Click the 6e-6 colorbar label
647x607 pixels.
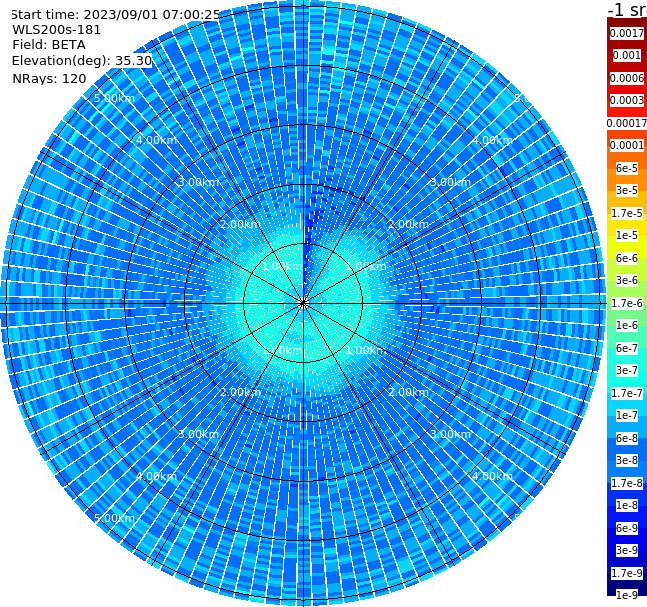(x=627, y=258)
